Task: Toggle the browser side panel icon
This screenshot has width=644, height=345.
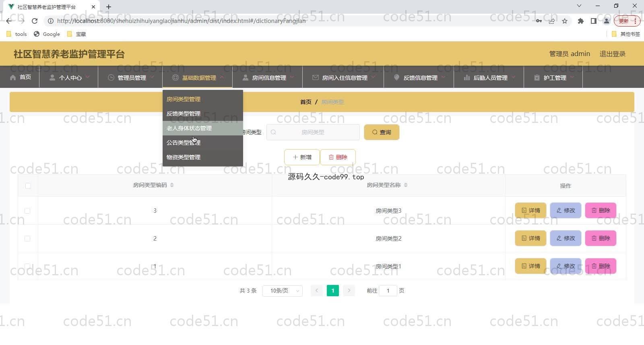Action: (x=593, y=21)
